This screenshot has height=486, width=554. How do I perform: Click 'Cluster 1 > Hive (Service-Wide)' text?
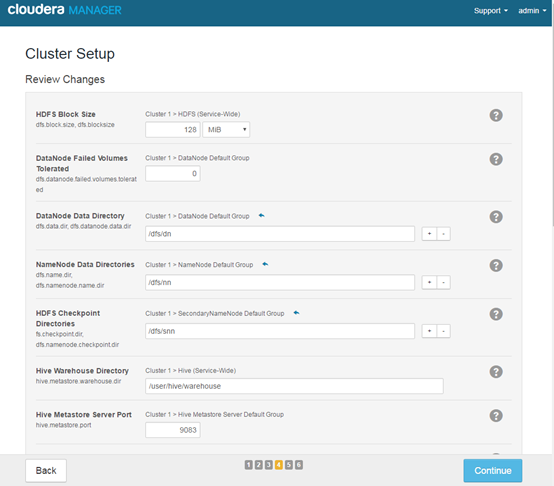coord(190,371)
